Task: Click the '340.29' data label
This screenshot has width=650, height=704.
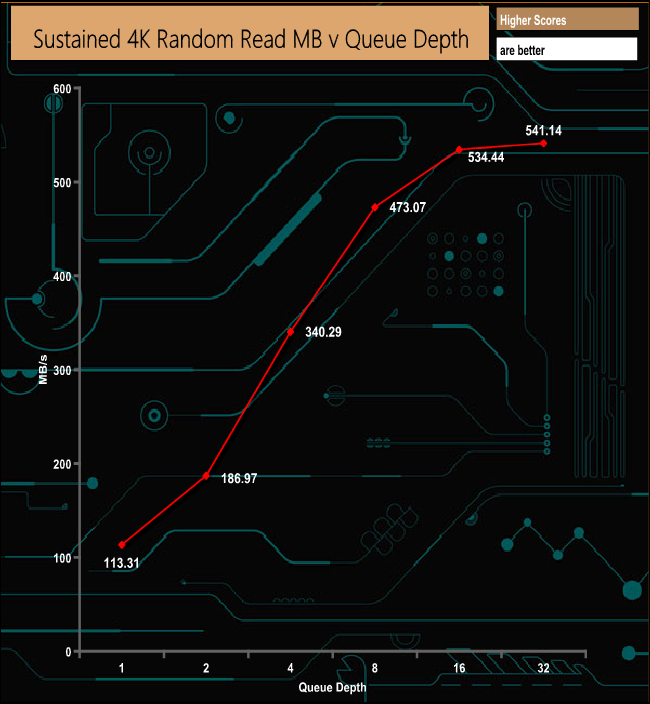Action: click(x=323, y=332)
